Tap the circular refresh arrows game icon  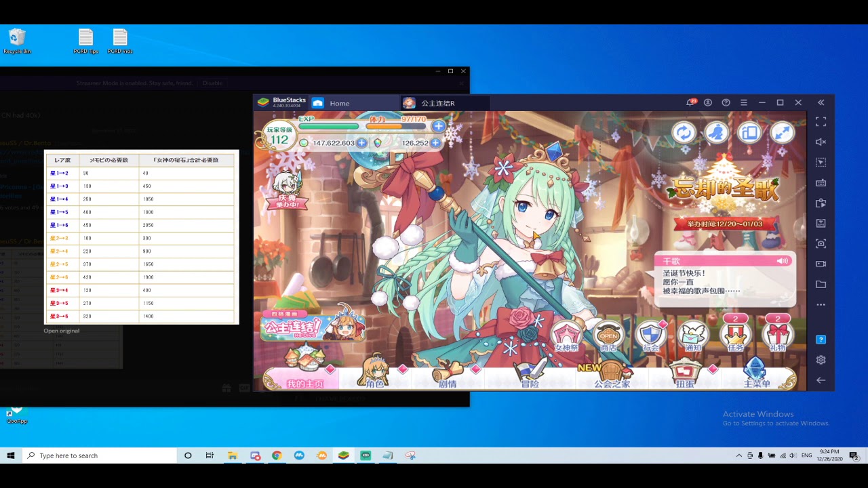point(684,133)
